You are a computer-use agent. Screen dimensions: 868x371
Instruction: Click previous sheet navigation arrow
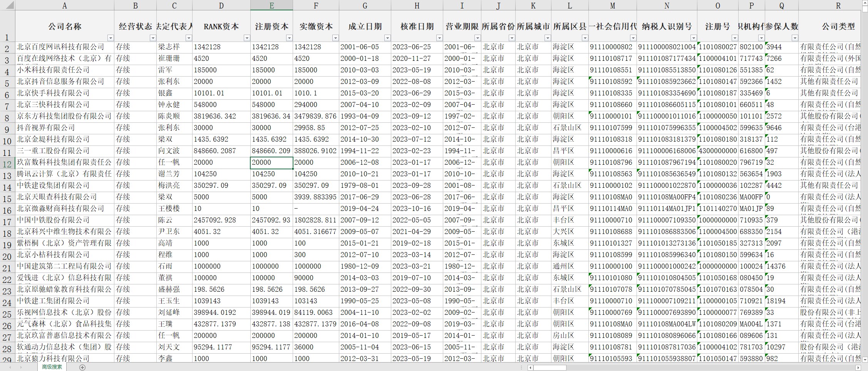(10, 367)
